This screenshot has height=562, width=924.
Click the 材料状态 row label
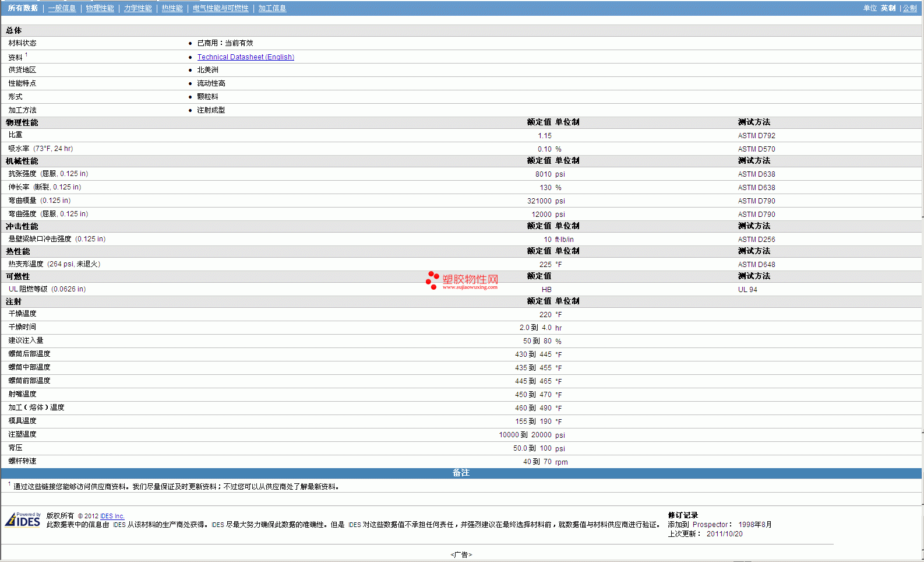(22, 43)
